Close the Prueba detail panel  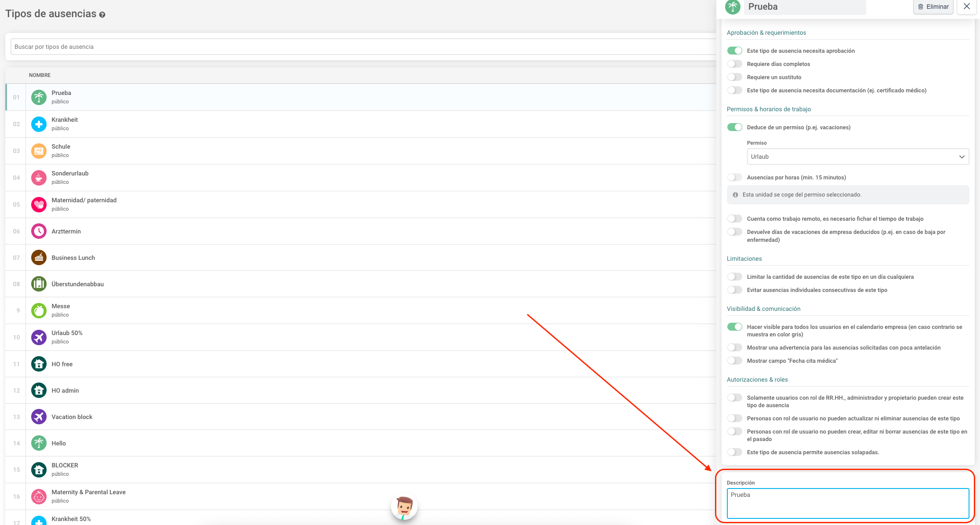[x=966, y=7]
